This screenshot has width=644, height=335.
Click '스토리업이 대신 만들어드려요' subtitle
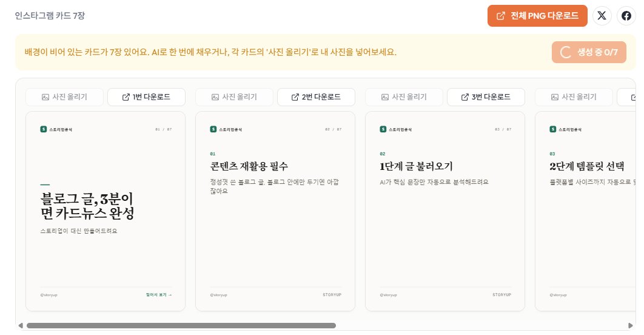(79, 231)
